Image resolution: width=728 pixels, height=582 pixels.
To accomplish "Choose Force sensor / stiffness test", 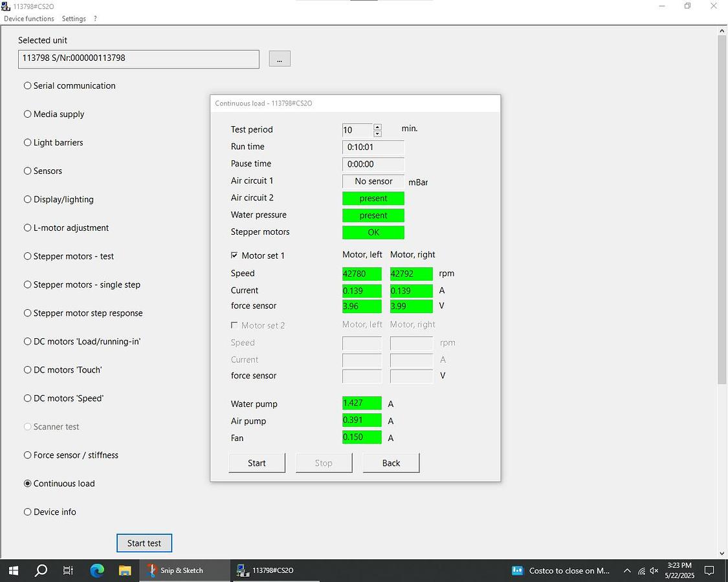I will point(28,455).
